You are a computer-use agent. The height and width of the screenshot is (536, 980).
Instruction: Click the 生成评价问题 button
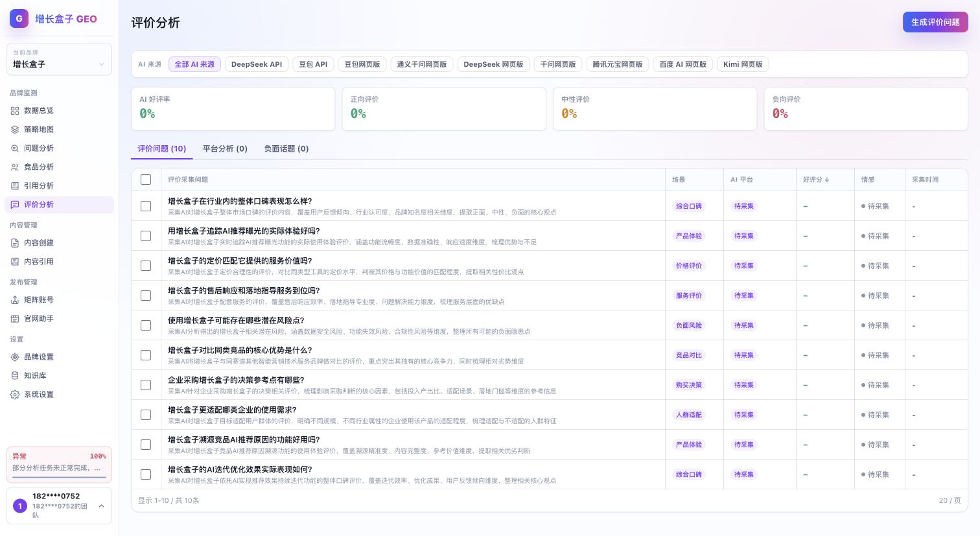click(x=935, y=22)
